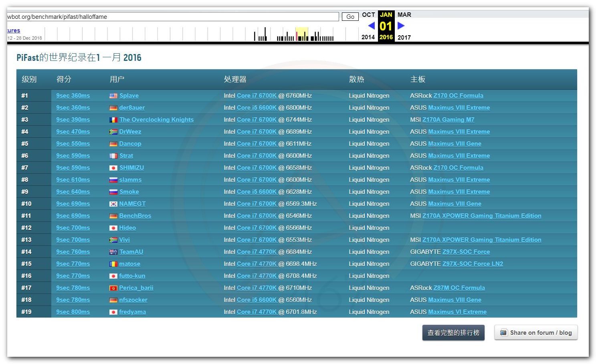Click the camera icon on Share button

[x=503, y=332]
